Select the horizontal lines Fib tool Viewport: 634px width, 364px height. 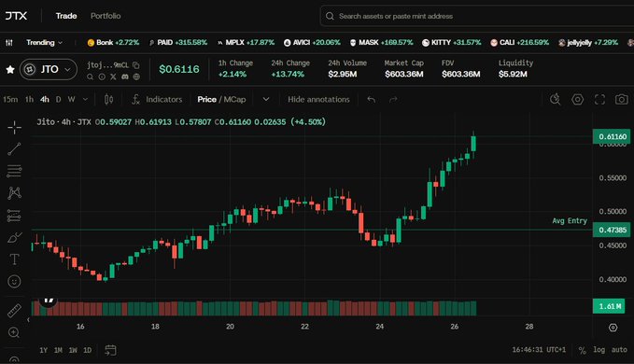(x=14, y=171)
